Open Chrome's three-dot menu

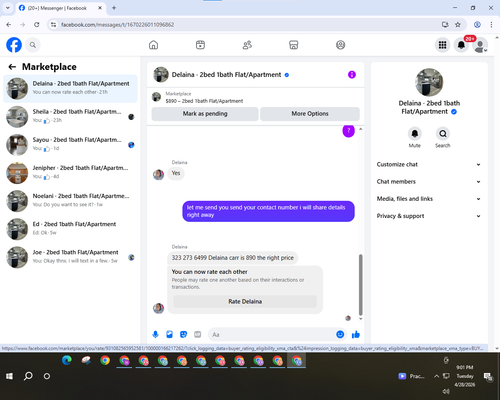(x=491, y=25)
